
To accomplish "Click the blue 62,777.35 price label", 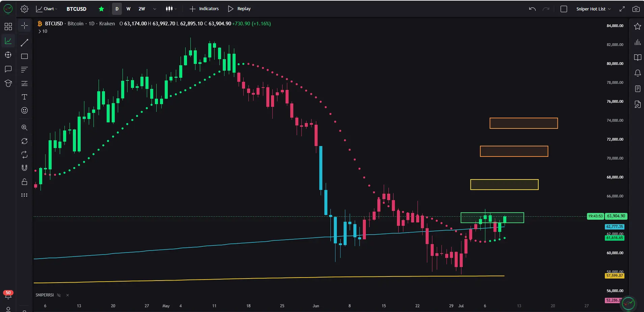I will point(614,227).
